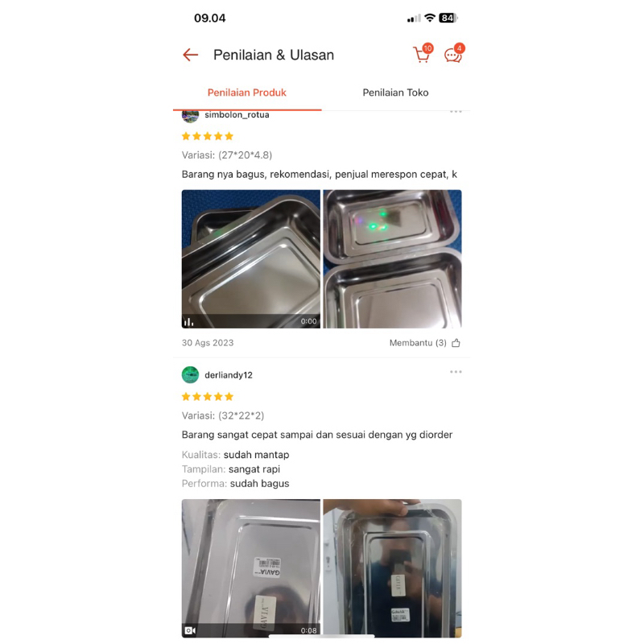Tap simbolon_rotua's profile avatar

point(190,116)
